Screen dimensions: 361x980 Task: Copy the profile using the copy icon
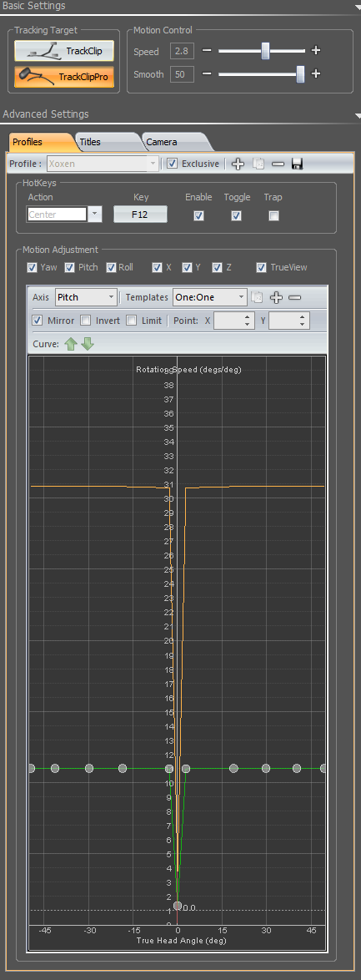pos(258,164)
